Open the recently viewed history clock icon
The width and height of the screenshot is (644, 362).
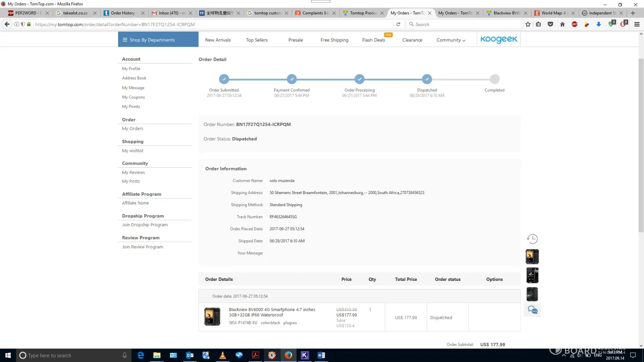tap(532, 239)
